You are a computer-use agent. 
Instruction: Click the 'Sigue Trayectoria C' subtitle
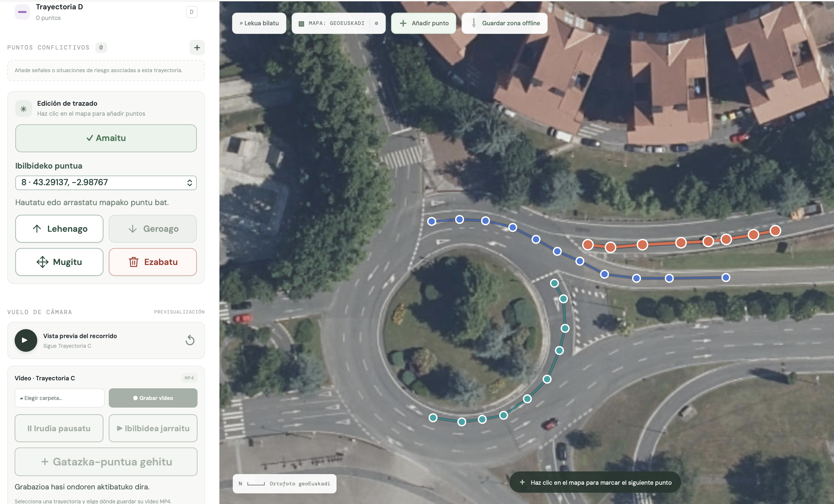tap(67, 346)
